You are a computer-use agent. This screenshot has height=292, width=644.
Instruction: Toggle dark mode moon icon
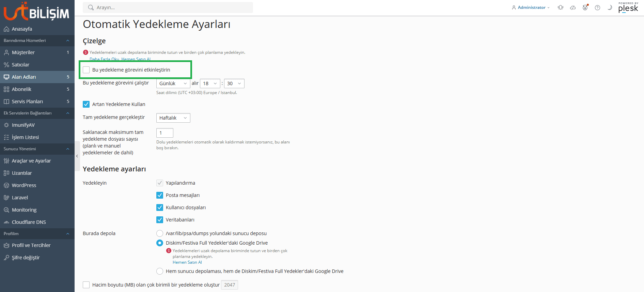tap(610, 7)
